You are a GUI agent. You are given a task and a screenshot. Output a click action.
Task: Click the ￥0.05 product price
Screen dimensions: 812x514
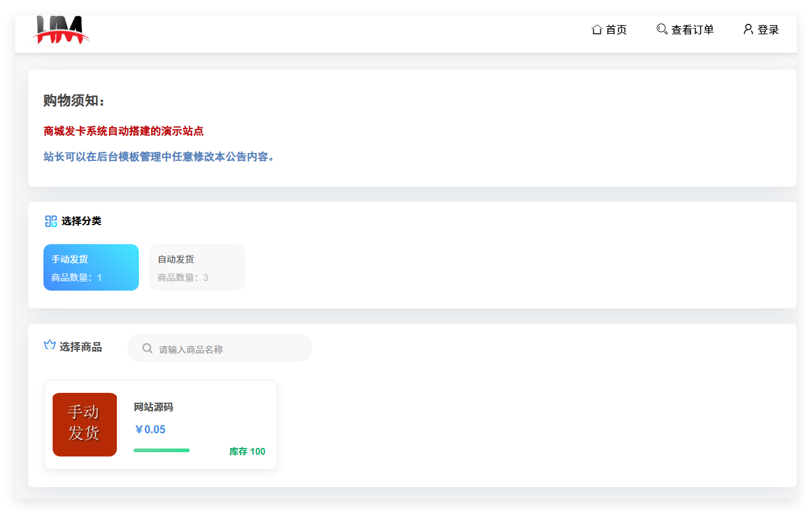[x=150, y=430]
